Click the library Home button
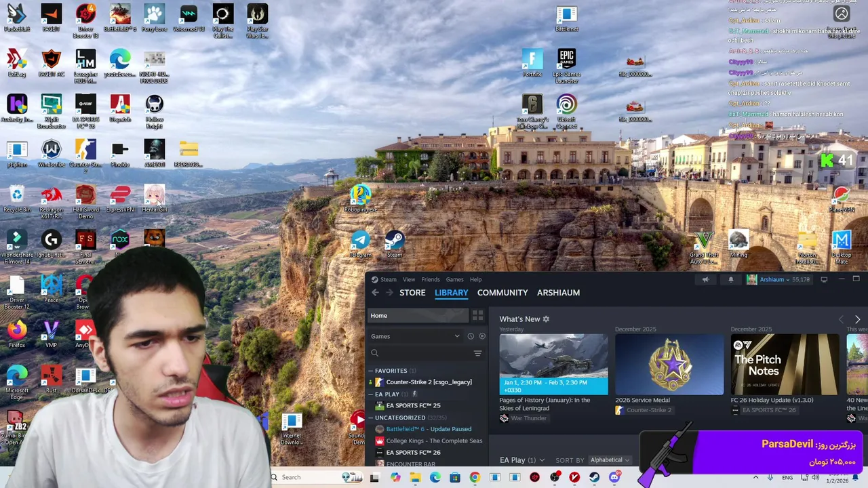Image resolution: width=868 pixels, height=488 pixels. [x=418, y=316]
